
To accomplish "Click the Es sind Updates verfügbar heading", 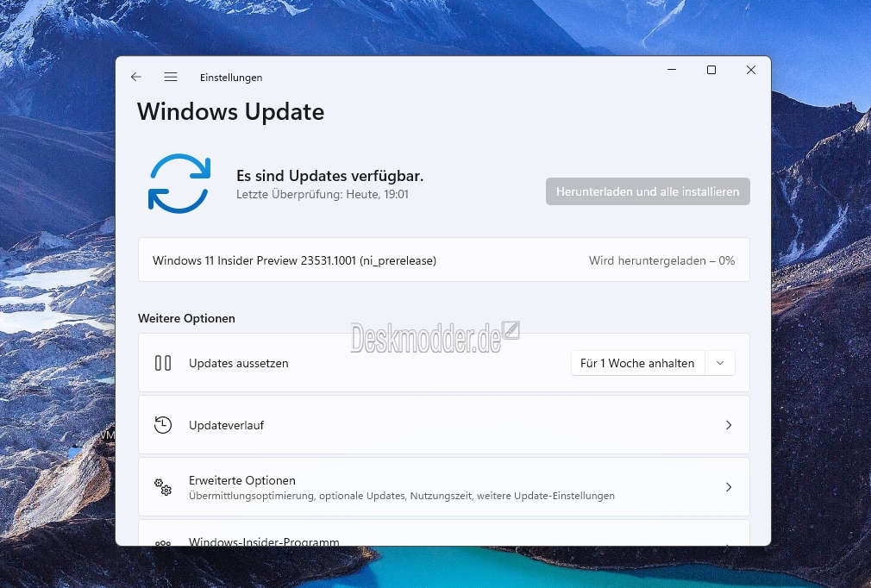I will click(330, 176).
